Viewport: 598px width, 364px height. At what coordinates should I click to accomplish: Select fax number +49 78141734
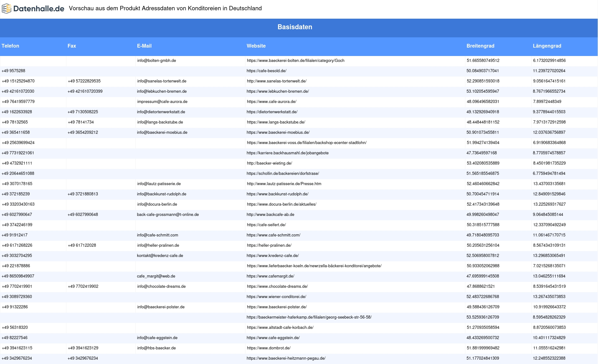[x=81, y=122]
